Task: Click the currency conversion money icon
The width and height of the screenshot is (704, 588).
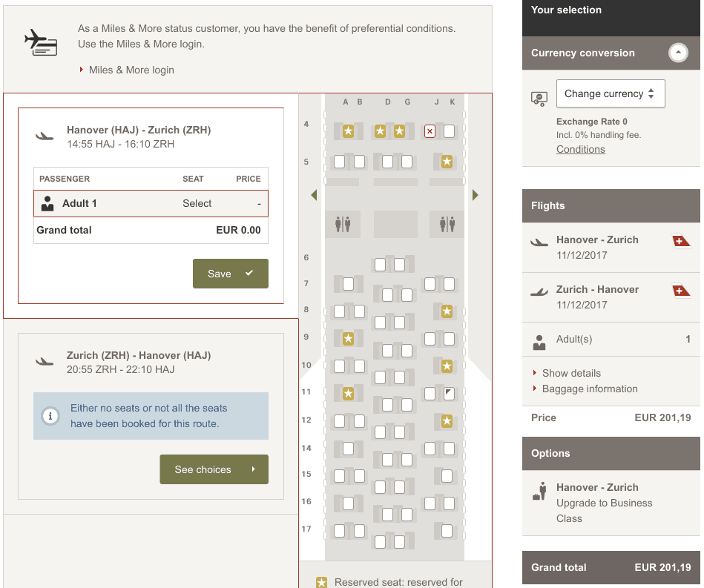Action: [539, 98]
